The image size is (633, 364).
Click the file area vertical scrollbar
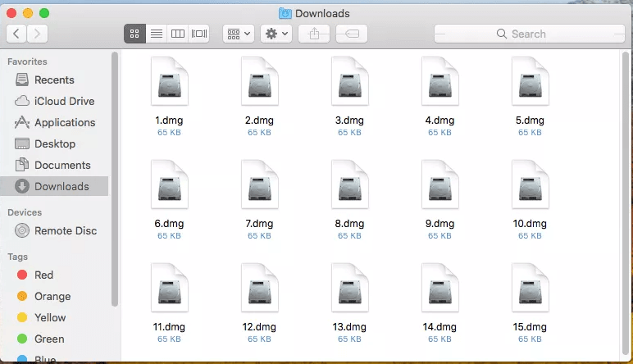tap(626, 204)
